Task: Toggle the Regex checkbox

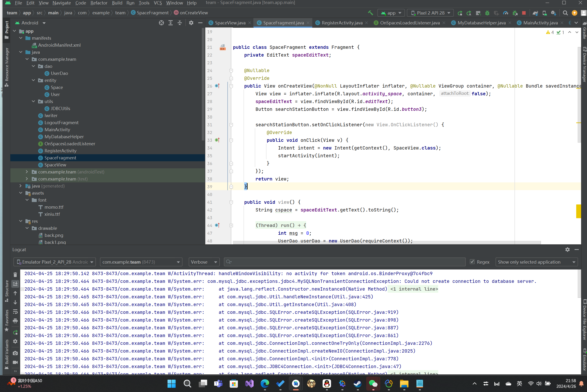Action: pos(472,262)
